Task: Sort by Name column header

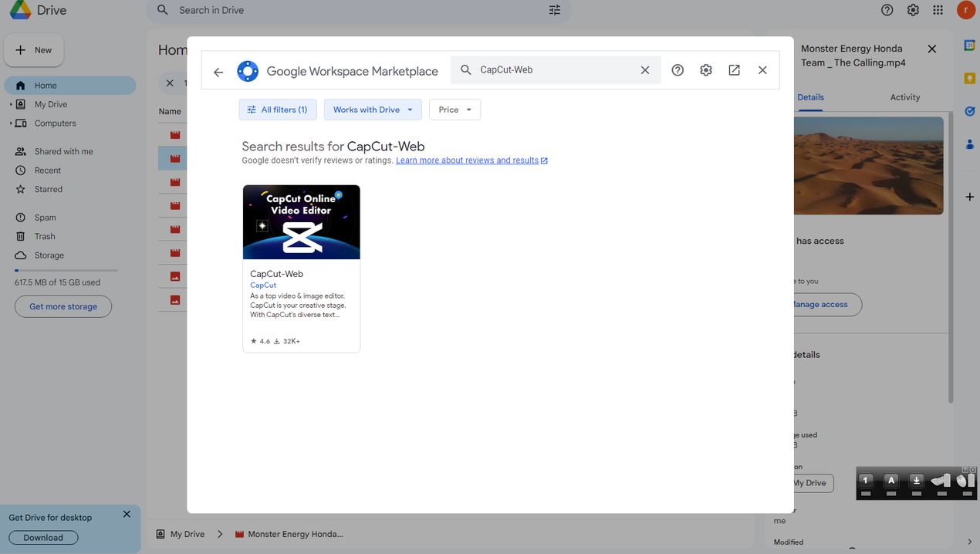Action: (170, 111)
